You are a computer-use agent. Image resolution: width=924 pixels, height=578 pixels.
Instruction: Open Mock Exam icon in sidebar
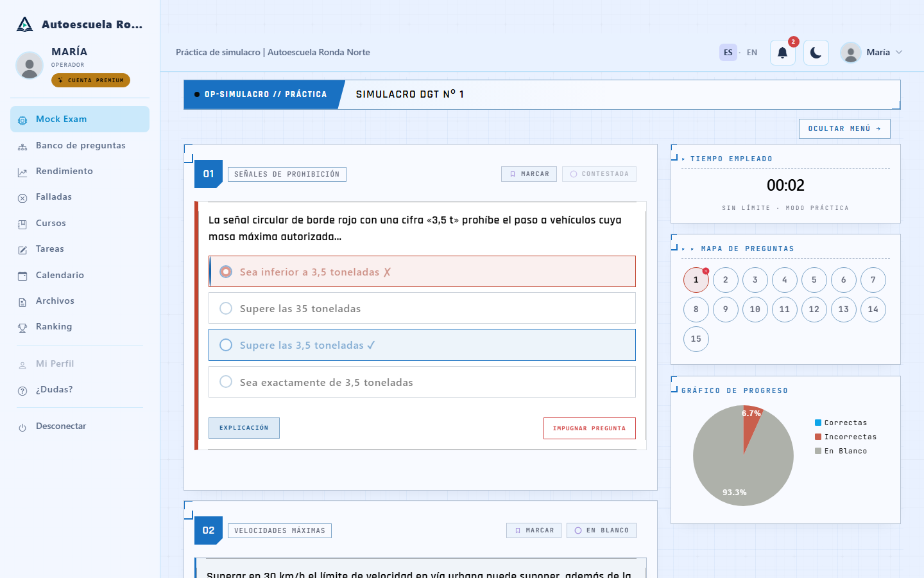(x=22, y=120)
